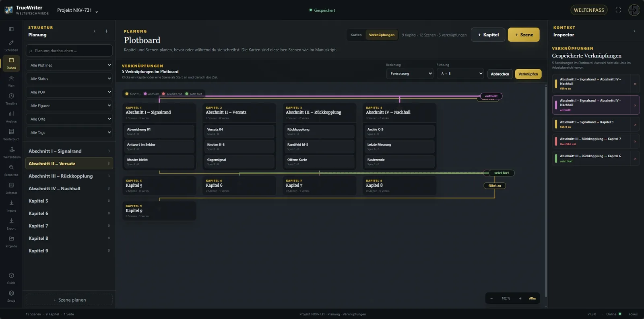Open the Alle Figuren dropdown
The width and height of the screenshot is (644, 319).
(x=69, y=105)
